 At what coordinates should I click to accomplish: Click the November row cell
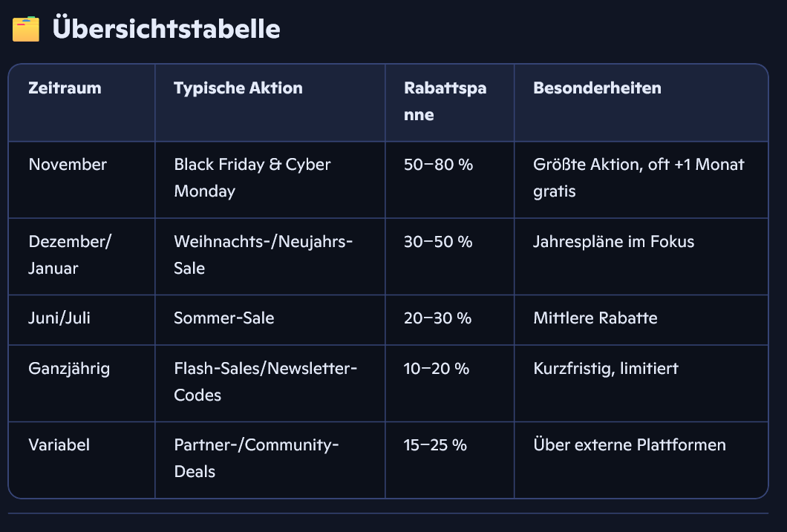[68, 165]
